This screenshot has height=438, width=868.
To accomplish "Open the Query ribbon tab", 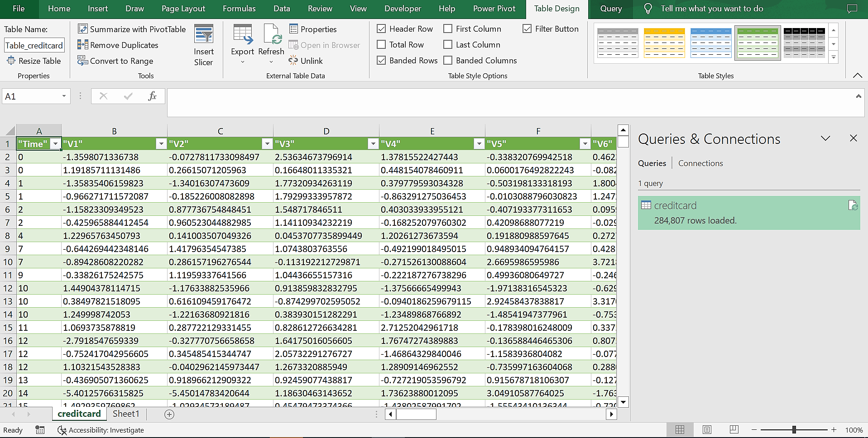I will click(x=611, y=9).
